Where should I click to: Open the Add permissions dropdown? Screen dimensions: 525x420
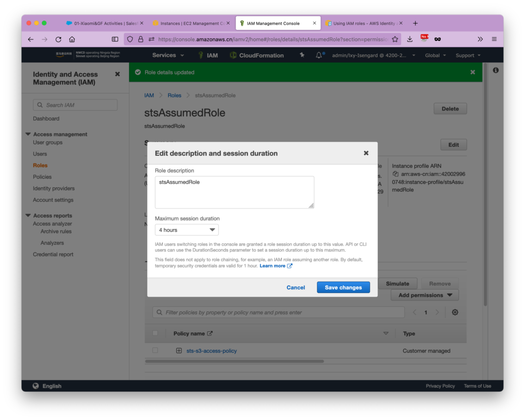coord(425,295)
